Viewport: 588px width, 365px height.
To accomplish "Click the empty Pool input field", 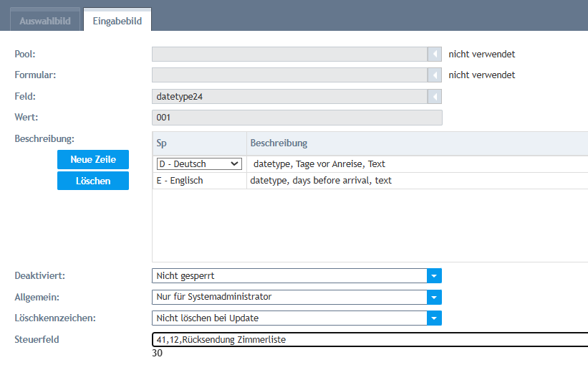I will pos(289,54).
